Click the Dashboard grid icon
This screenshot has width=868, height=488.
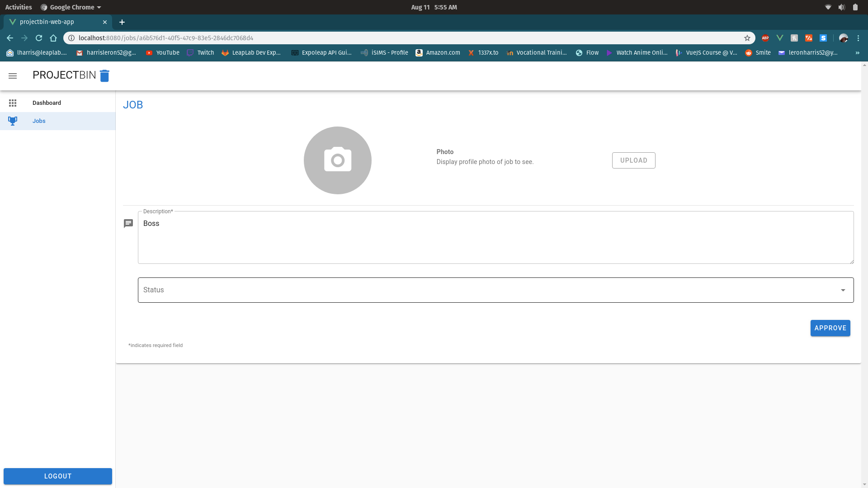pos(13,103)
